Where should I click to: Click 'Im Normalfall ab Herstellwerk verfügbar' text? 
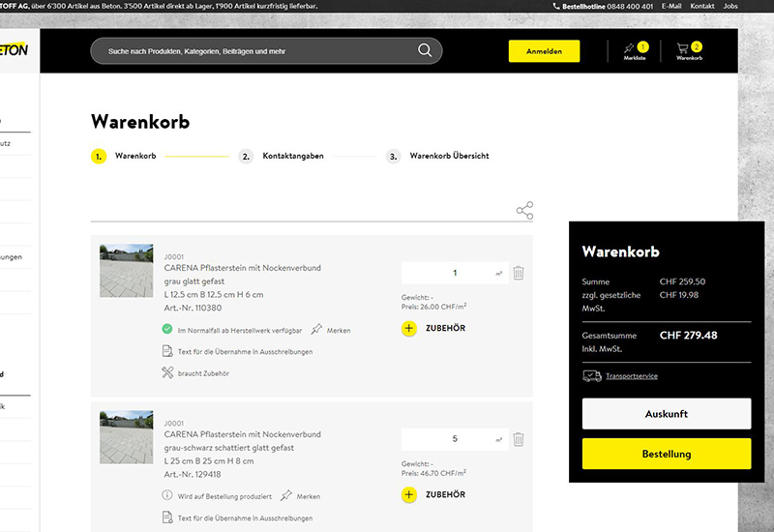239,331
